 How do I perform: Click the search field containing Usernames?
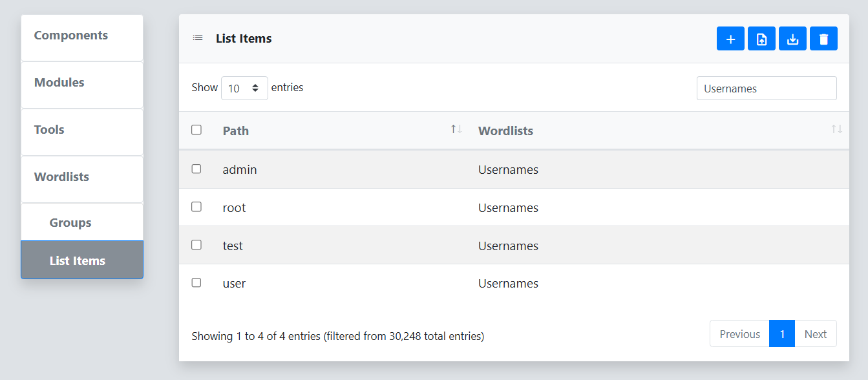[x=767, y=89]
